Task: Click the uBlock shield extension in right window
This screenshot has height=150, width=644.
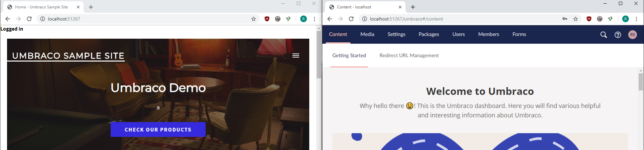Action: click(x=589, y=19)
